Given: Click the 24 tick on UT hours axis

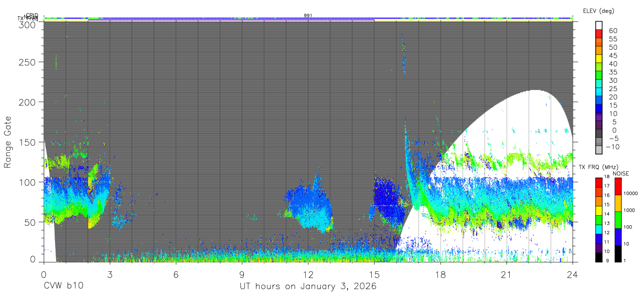Looking at the screenshot, I should point(572,274).
